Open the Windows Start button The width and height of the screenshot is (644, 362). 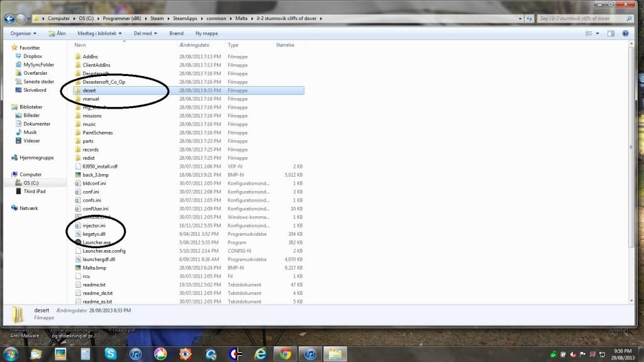click(x=10, y=354)
